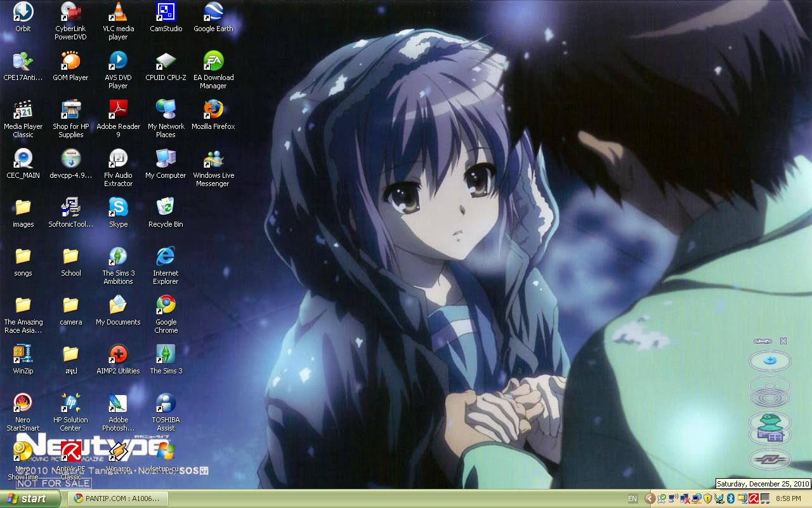Select the School folder
The height and width of the screenshot is (508, 812).
[x=70, y=262]
